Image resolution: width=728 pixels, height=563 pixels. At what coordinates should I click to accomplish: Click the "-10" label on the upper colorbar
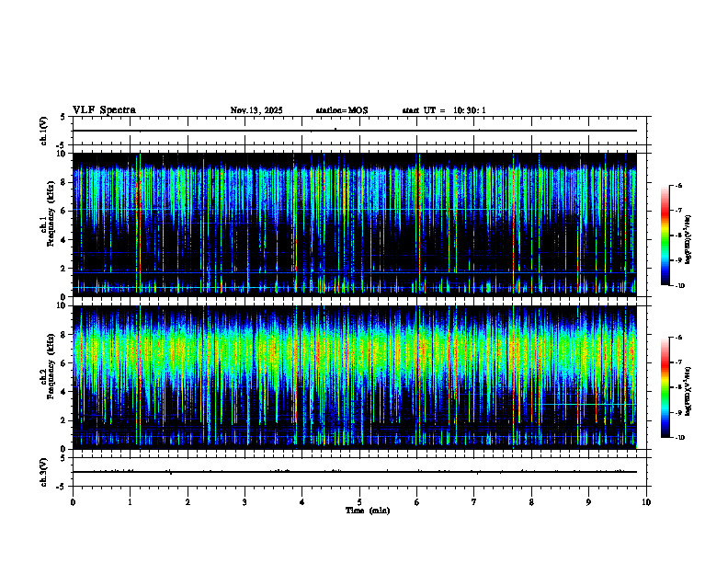pos(679,286)
